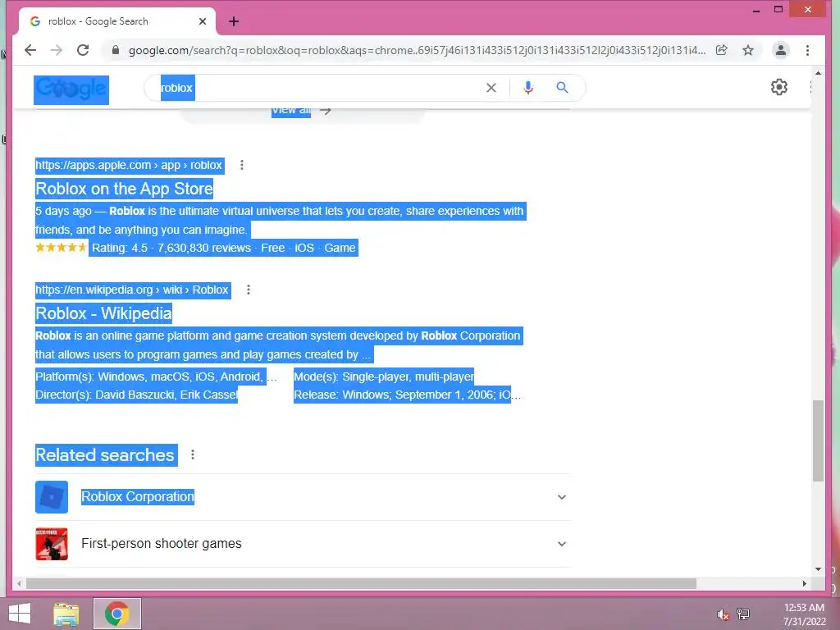840x630 pixels.
Task: Click First-person shooter games thumbnail
Action: [52, 544]
